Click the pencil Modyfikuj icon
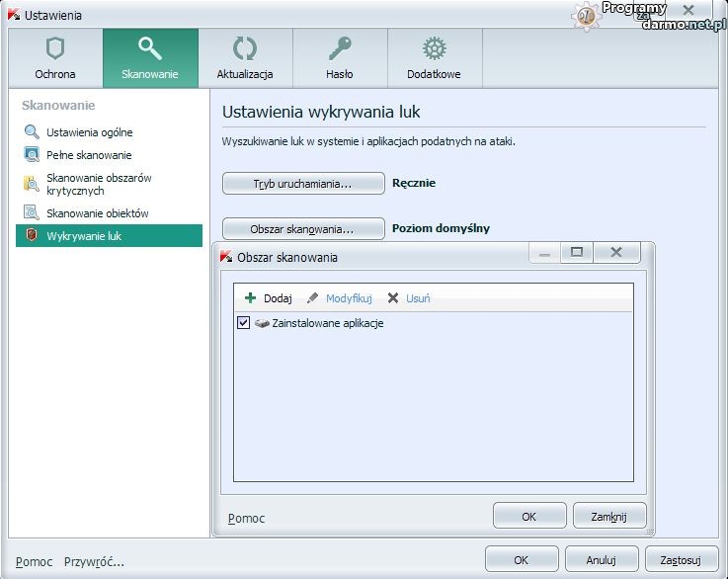728x579 pixels. pos(313,298)
